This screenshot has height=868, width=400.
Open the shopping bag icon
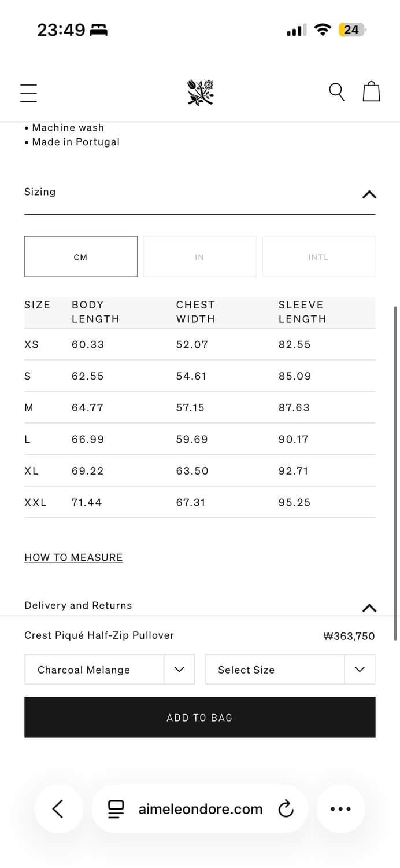371,91
